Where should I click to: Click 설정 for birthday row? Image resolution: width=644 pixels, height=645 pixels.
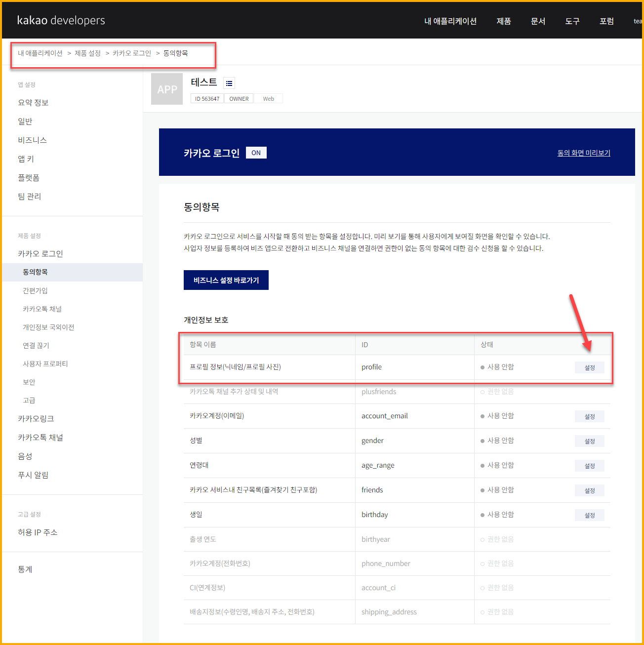click(x=590, y=515)
